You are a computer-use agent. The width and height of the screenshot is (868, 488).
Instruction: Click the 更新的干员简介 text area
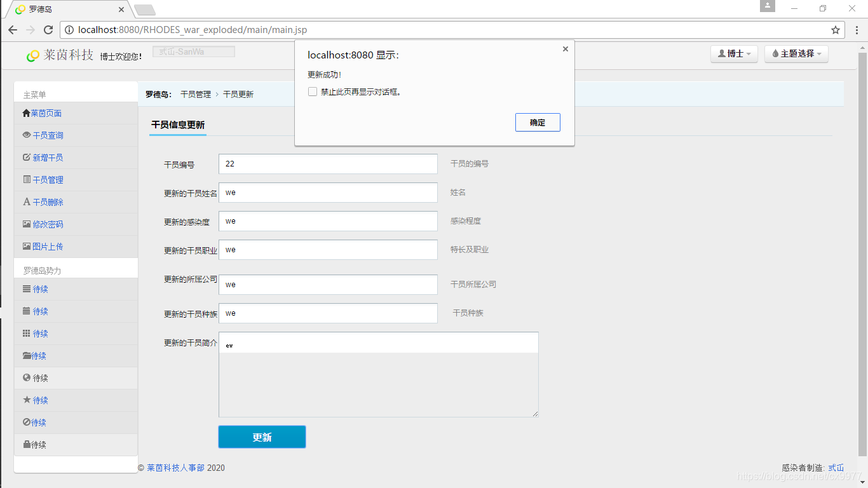tap(379, 374)
